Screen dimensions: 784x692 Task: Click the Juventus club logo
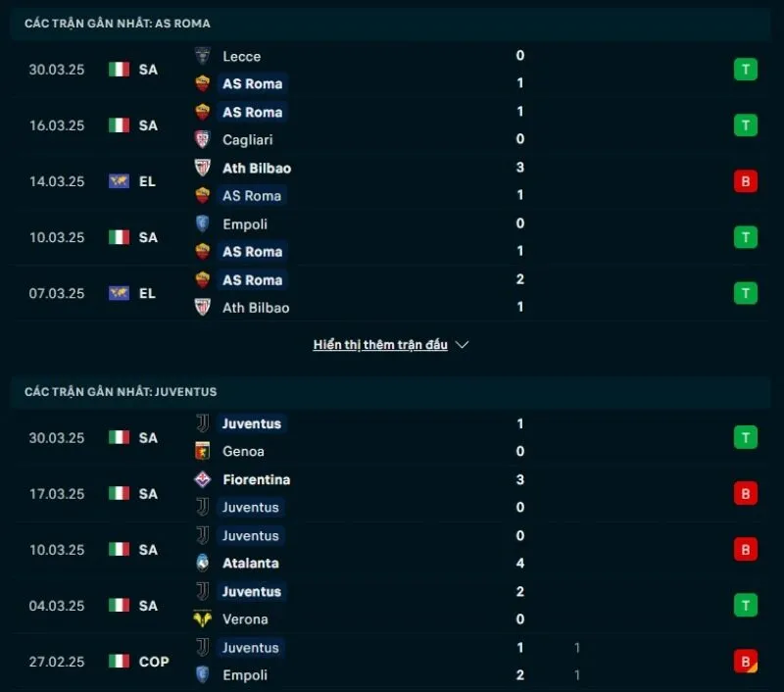(204, 423)
